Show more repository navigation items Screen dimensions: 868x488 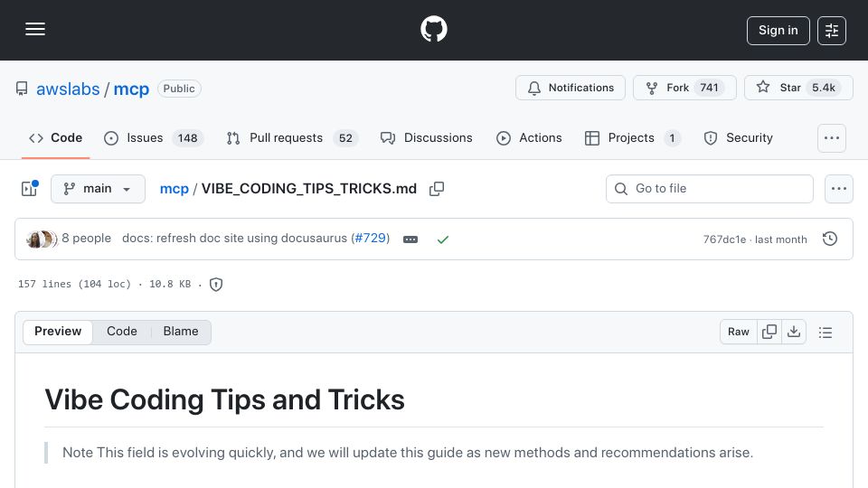[x=832, y=138]
